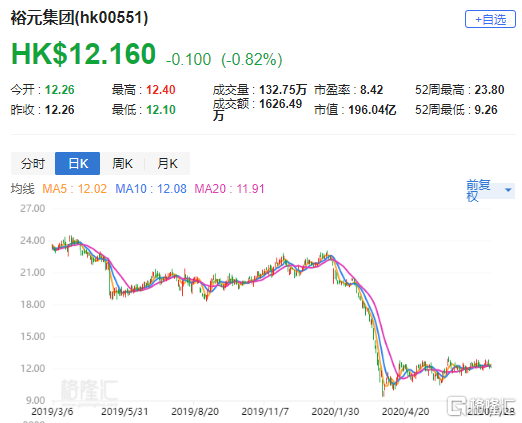Image resolution: width=522 pixels, height=423 pixels.
Task: Click the 2019/11/7 date axis label
Action: 265,411
